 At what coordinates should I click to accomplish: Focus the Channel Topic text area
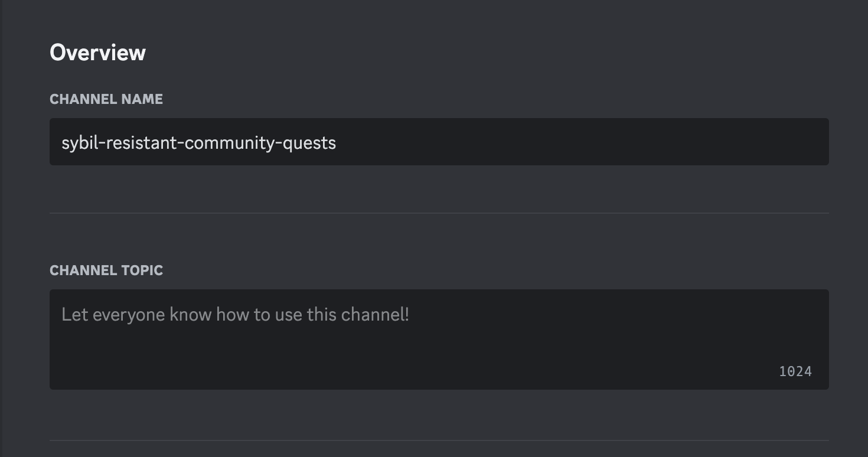click(439, 339)
